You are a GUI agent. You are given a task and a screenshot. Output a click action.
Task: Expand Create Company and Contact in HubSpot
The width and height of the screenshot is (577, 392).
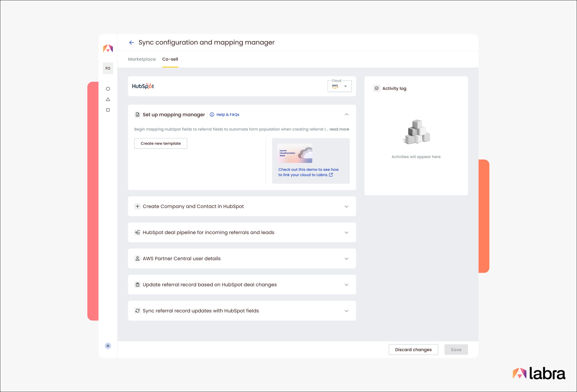(x=346, y=206)
